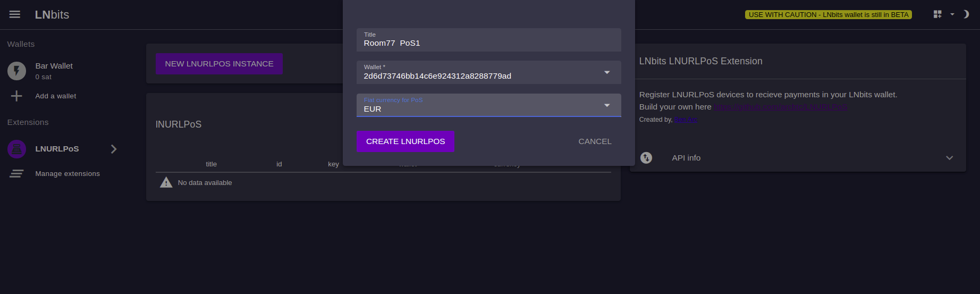
Task: Expand the API info section
Action: [949, 158]
